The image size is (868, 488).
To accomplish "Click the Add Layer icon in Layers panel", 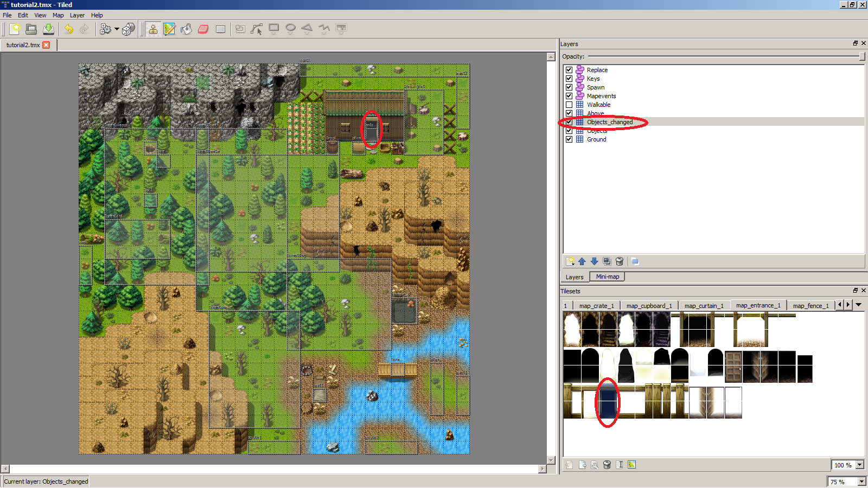I will pos(570,261).
